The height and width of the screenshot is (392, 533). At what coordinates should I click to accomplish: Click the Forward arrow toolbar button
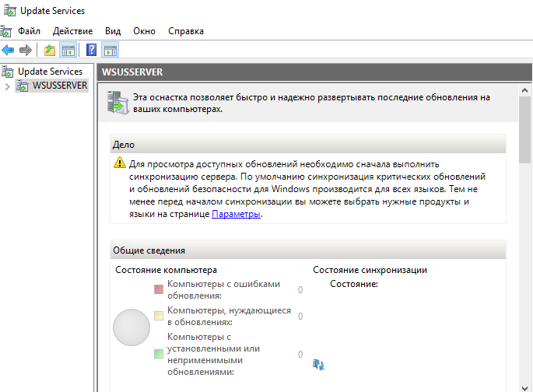point(26,51)
